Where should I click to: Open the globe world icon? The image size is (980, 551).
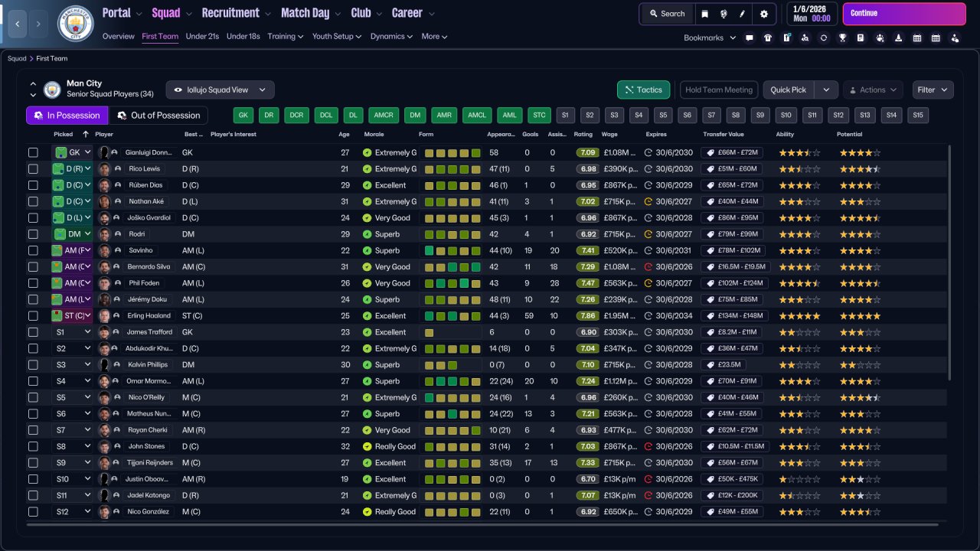click(x=724, y=14)
